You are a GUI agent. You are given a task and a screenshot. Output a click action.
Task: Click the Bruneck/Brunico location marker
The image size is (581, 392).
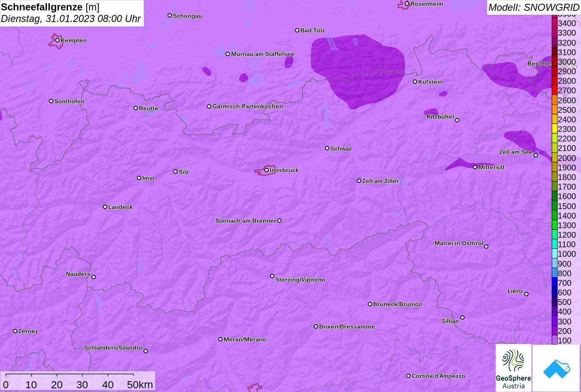point(370,304)
